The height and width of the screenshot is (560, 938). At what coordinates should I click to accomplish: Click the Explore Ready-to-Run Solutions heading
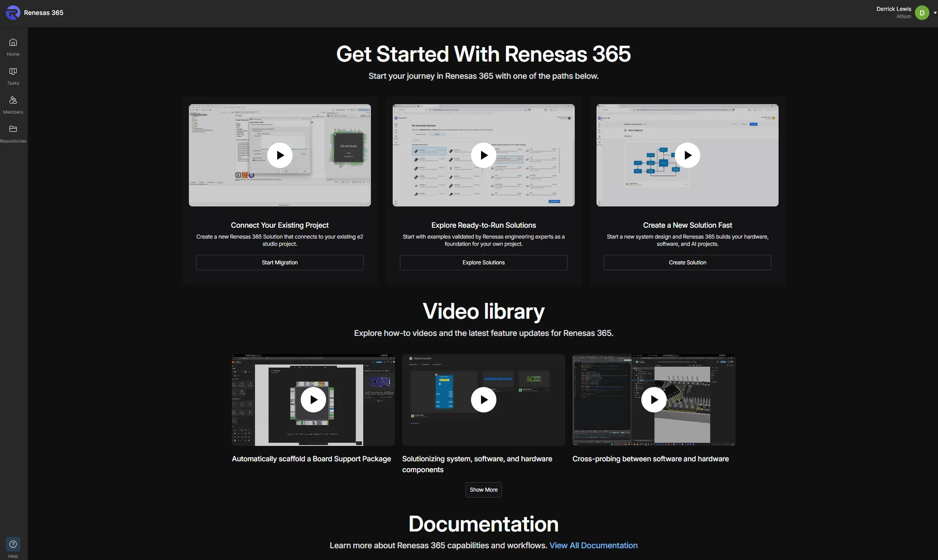click(483, 225)
